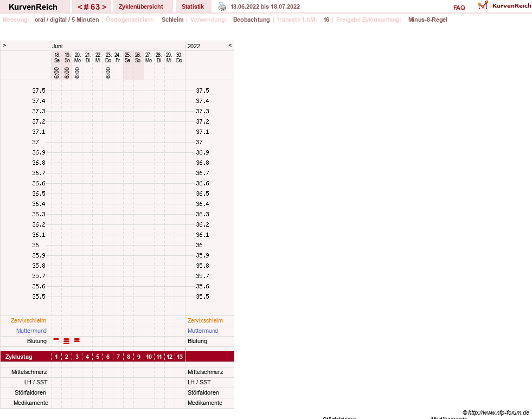Screen dimensions: 532x419
Task: Click cycle day 6 in the Zyklustag row
Action: pos(108,357)
